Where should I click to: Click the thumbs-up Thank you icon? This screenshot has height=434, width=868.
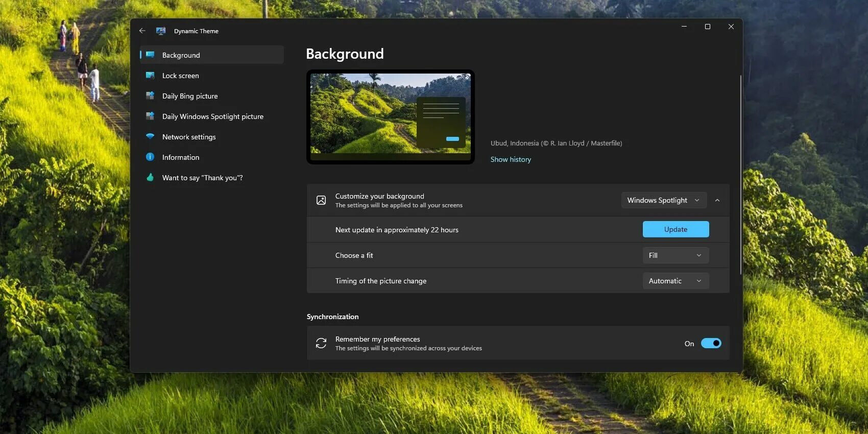click(x=150, y=177)
